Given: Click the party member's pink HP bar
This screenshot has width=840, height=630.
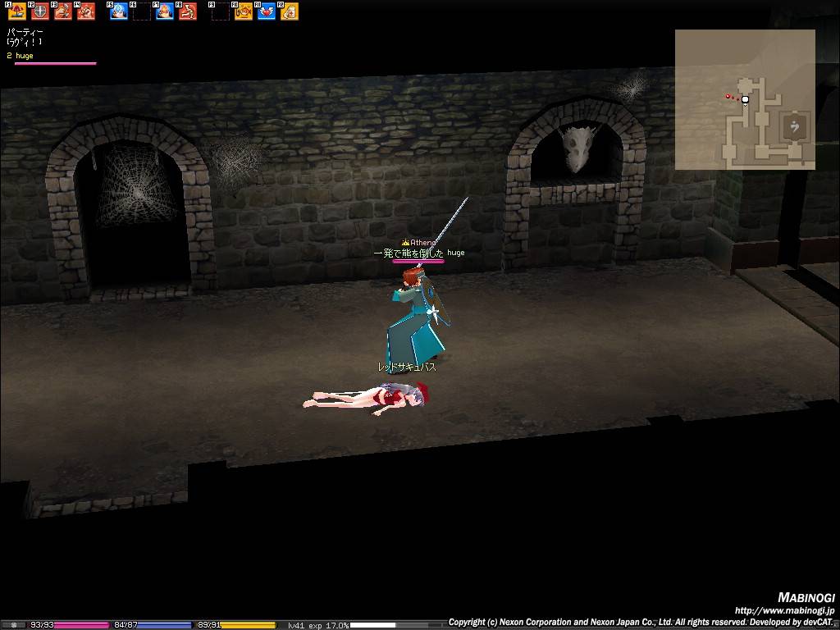Looking at the screenshot, I should [x=55, y=64].
